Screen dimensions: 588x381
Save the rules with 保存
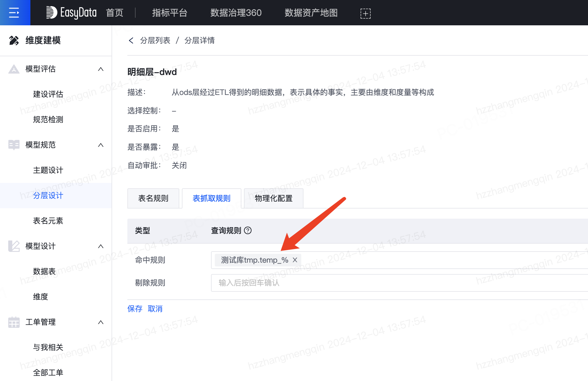click(135, 309)
